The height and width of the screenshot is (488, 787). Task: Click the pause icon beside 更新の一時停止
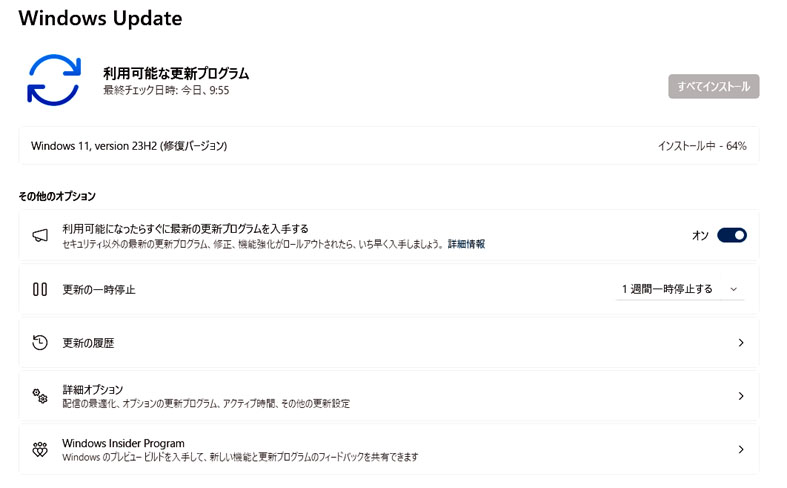point(40,289)
